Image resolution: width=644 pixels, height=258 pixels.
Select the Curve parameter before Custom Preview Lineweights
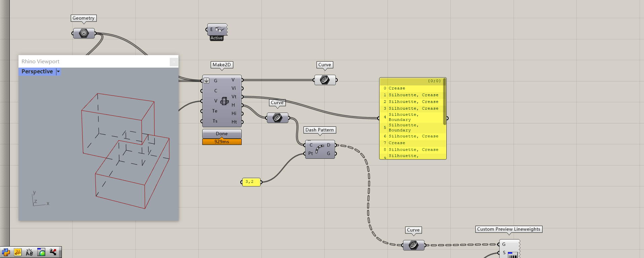[413, 245]
